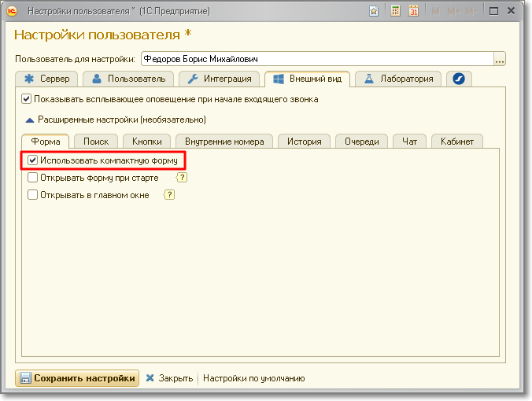Open the calculator icon in title bar
This screenshot has width=532, height=401.
tap(395, 11)
